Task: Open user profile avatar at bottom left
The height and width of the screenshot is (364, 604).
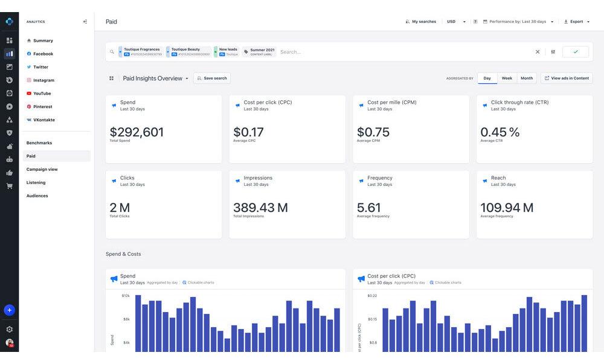Action: click(9, 342)
